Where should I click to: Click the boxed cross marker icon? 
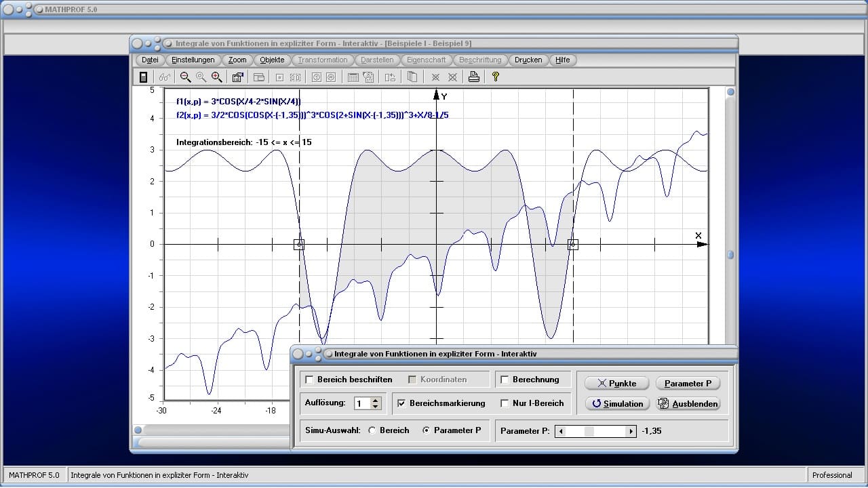(452, 77)
